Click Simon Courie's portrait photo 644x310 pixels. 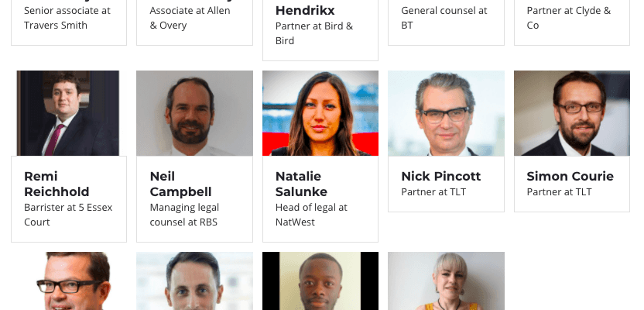572,113
